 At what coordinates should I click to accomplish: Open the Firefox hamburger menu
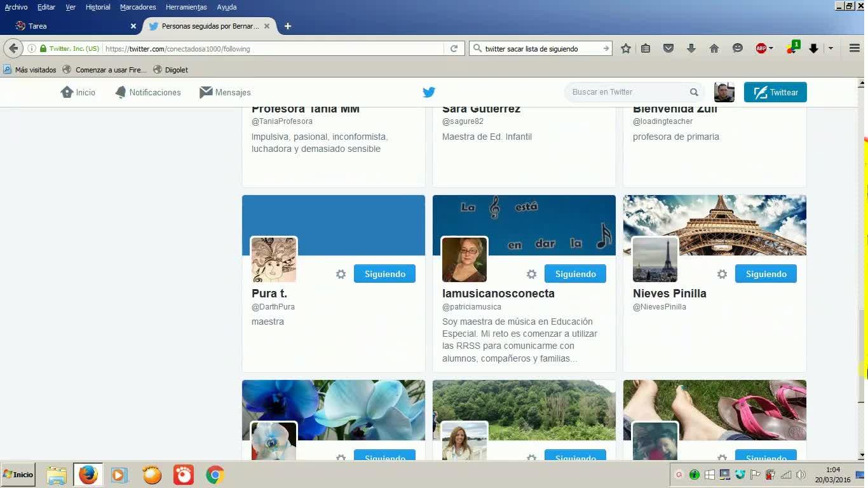click(855, 48)
